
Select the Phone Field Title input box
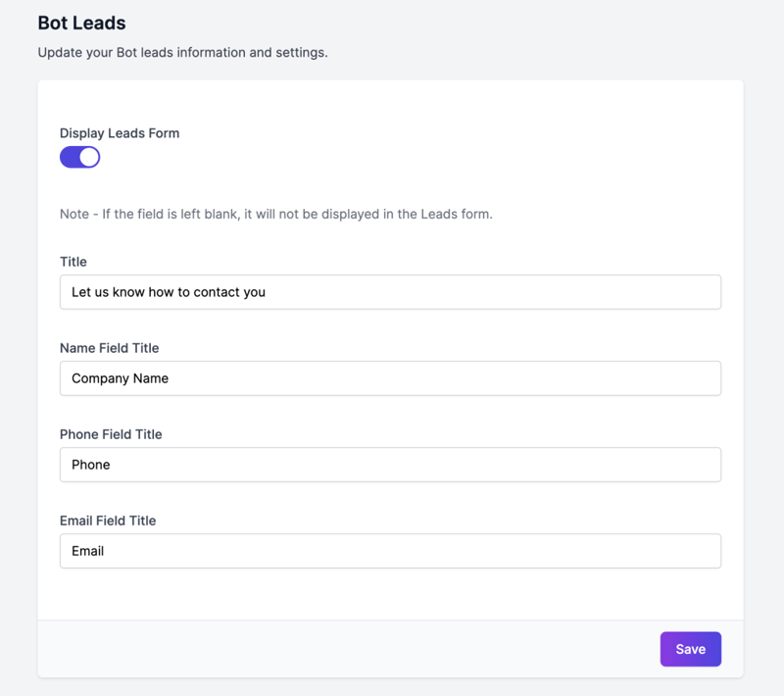[x=390, y=465]
